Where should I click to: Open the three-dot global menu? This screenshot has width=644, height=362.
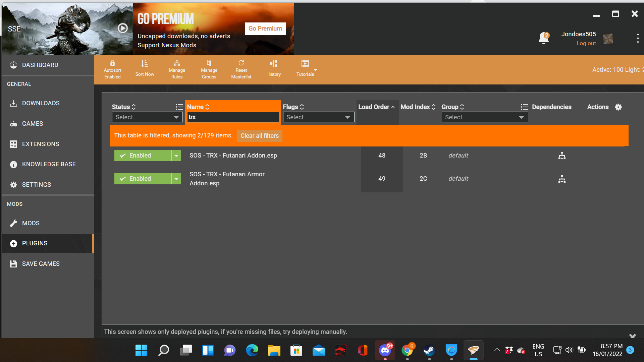[638, 38]
